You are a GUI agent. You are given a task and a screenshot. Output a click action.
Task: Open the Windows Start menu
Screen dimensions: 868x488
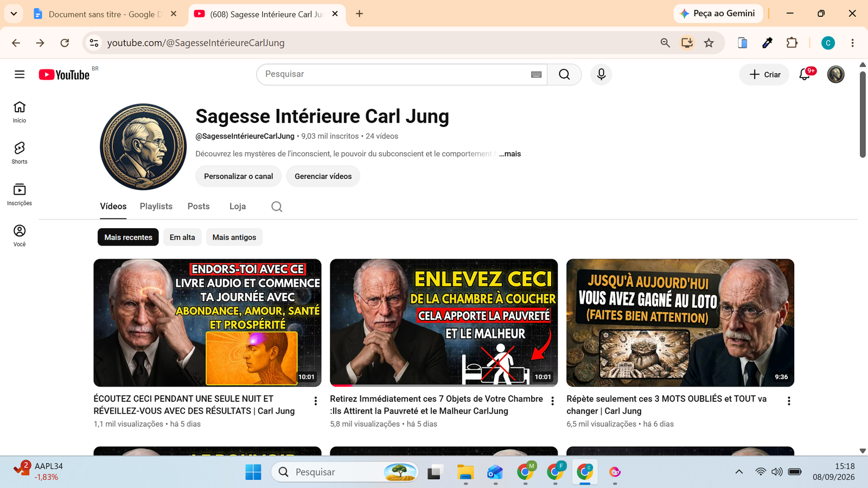(253, 472)
